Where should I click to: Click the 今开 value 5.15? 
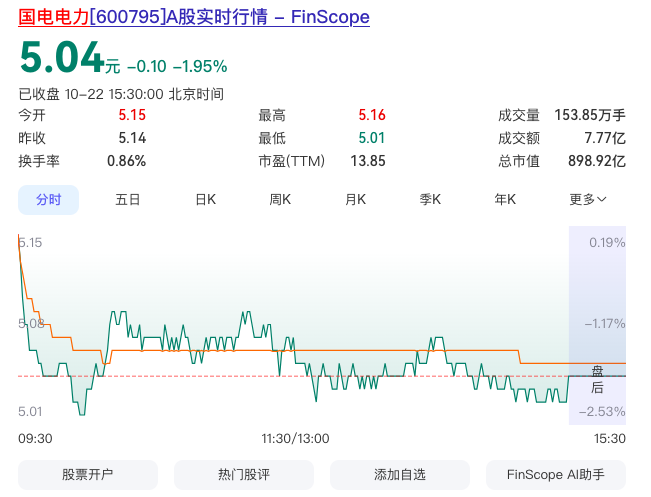[x=132, y=115]
